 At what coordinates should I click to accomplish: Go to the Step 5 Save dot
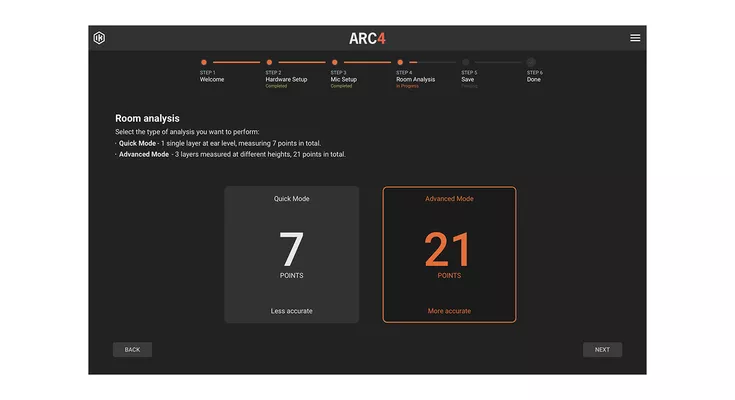466,62
